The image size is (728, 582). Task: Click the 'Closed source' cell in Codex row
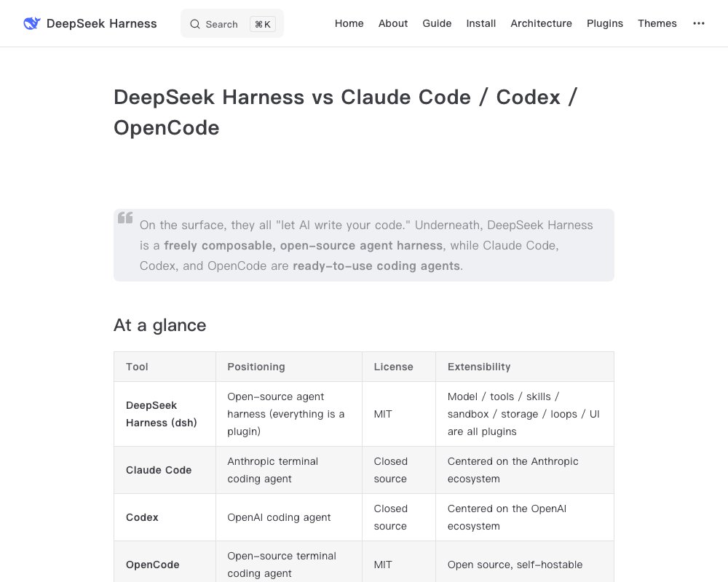point(399,517)
